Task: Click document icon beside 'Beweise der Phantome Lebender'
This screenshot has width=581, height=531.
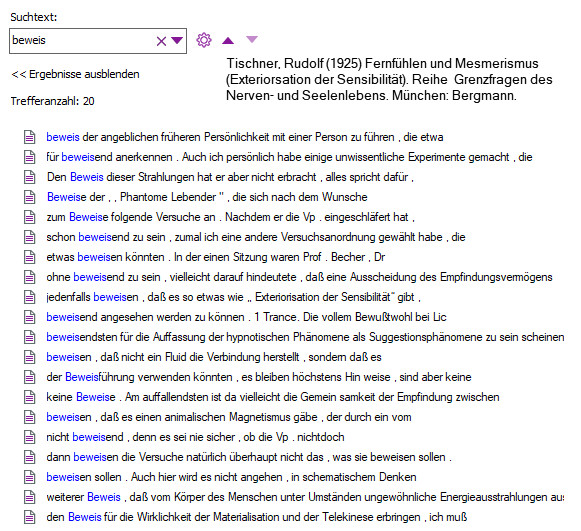Action: click(x=30, y=197)
